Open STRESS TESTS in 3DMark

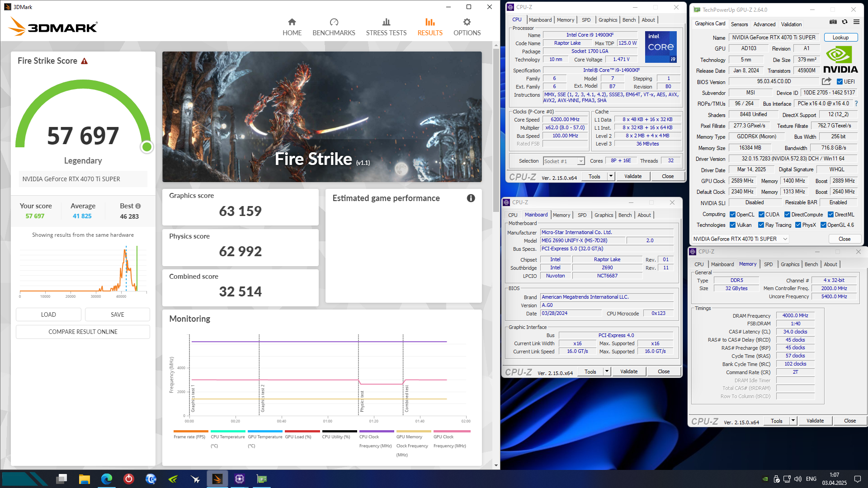386,27
